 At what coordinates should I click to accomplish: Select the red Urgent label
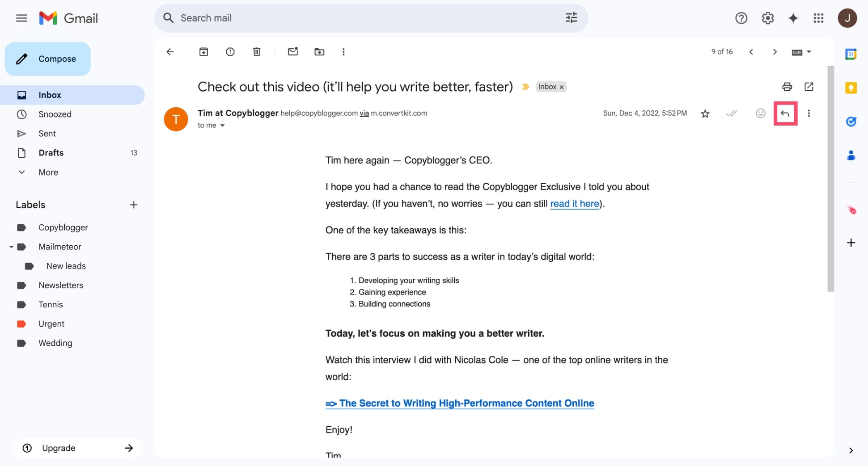(51, 324)
